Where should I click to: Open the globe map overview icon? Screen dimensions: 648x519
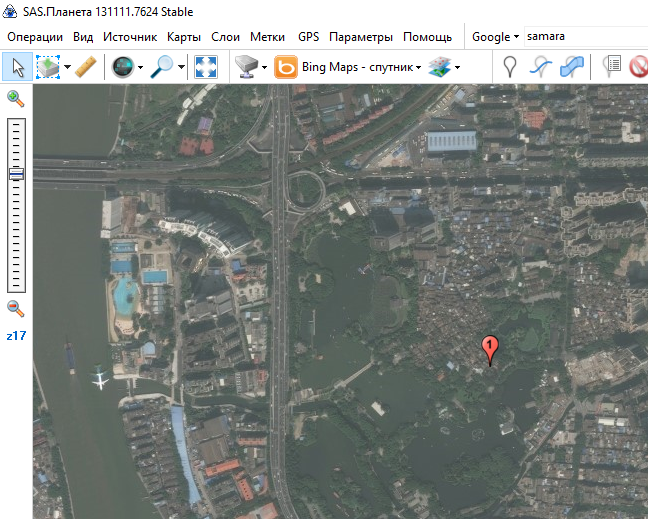pos(123,67)
